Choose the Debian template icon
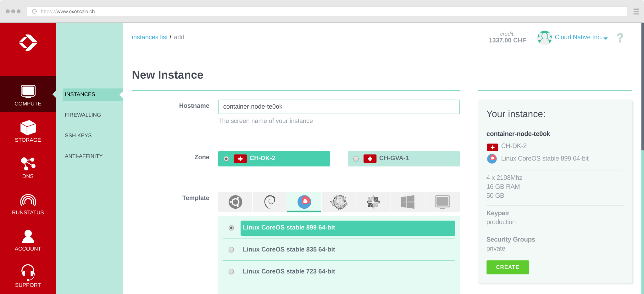The height and width of the screenshot is (294, 644). tap(269, 202)
